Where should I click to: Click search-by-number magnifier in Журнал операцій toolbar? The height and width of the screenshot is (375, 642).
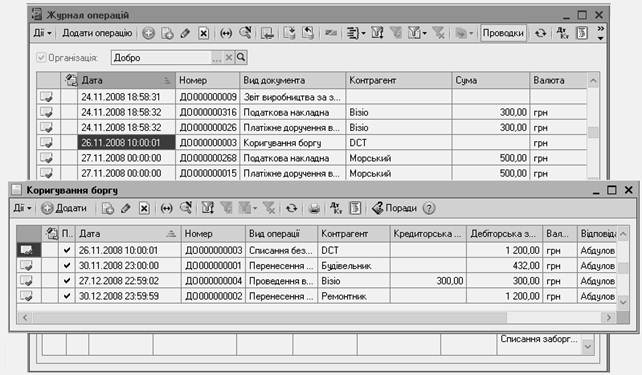pyautogui.click(x=245, y=33)
